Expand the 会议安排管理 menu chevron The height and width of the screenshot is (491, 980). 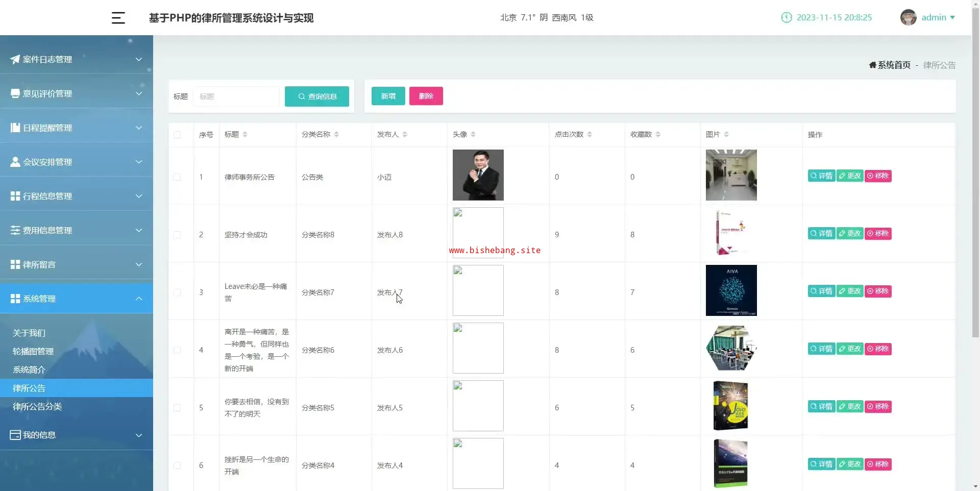pyautogui.click(x=139, y=162)
